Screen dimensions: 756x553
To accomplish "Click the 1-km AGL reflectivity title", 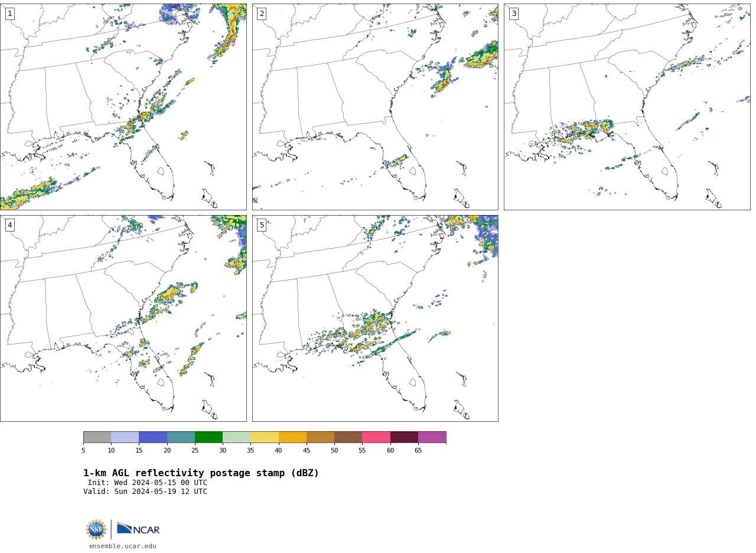I will click(201, 473).
